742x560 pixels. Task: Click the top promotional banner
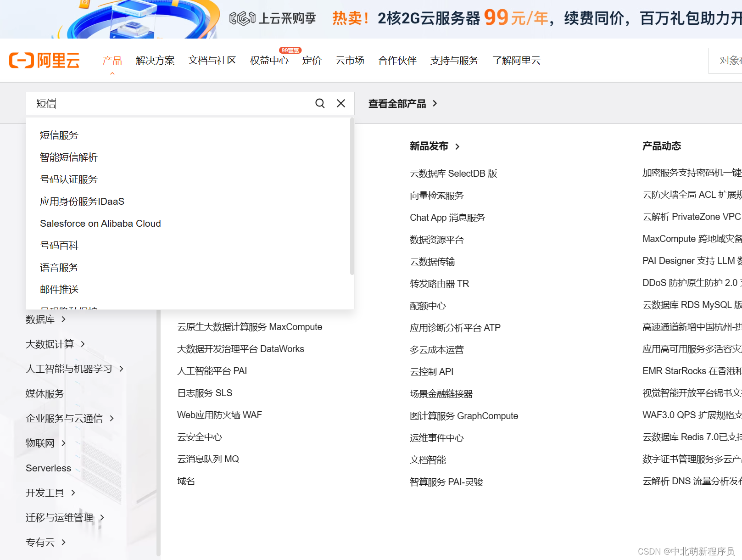click(x=371, y=19)
